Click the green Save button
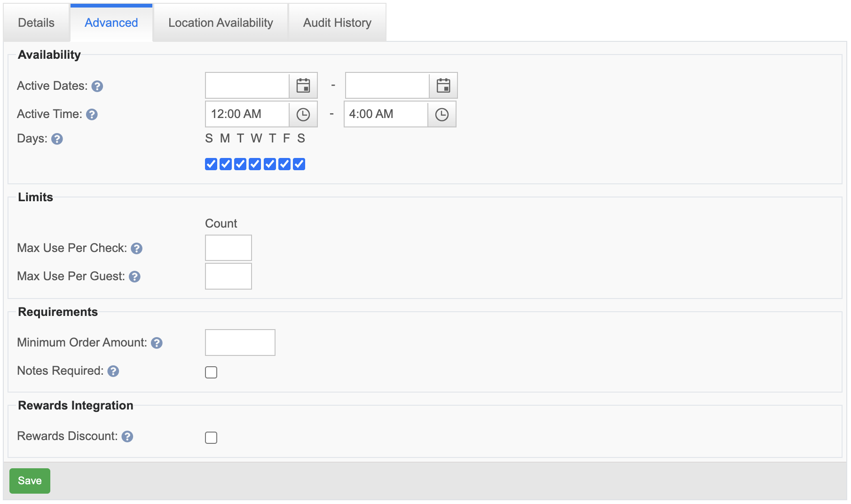This screenshot has width=851, height=504. tap(30, 480)
